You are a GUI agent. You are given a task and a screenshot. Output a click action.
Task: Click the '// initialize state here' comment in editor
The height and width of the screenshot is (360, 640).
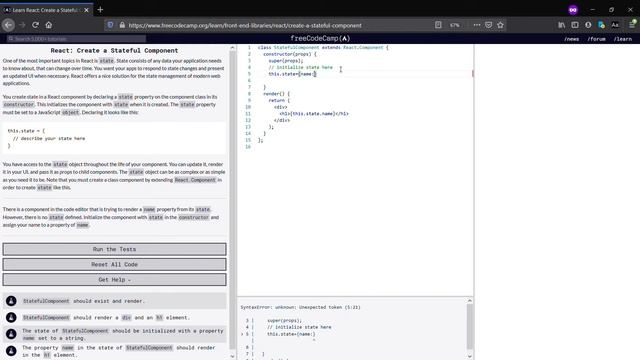pos(300,67)
